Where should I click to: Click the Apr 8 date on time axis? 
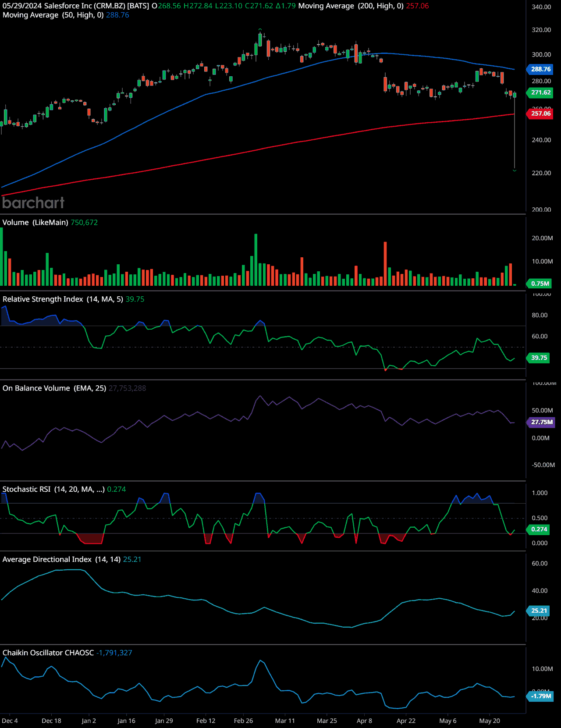tap(364, 721)
